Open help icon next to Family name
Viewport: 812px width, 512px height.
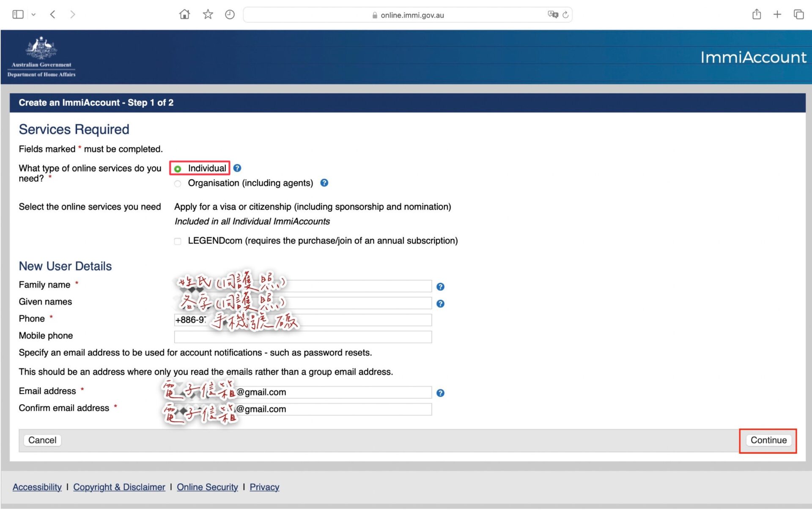tap(440, 287)
